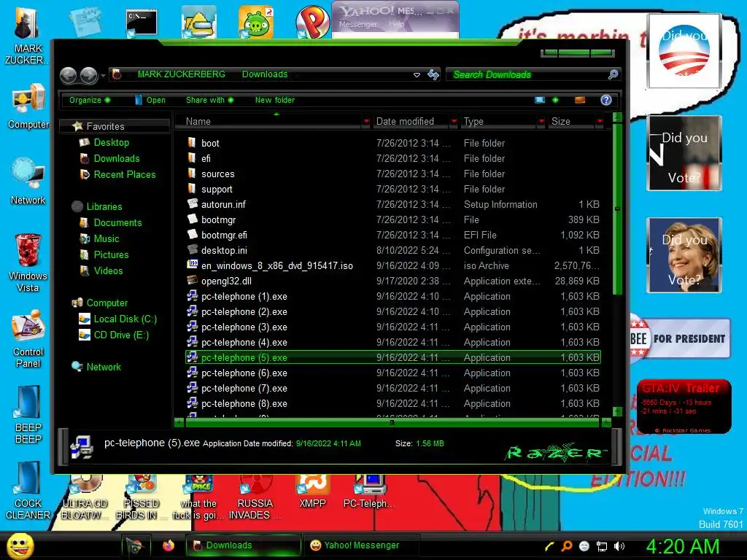This screenshot has width=747, height=560.
Task: Open the command prompt desktop icon
Action: pos(142,23)
